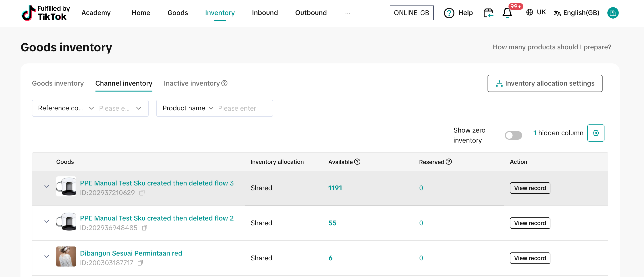View record for flow 2 product
The width and height of the screenshot is (644, 277).
[530, 223]
